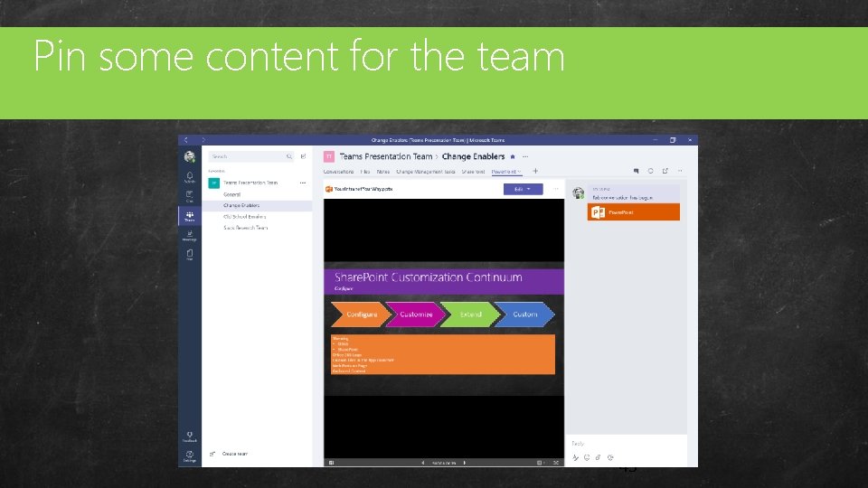Click the pop-out open in new window icon
Viewport: 868px width, 488px height.
[x=665, y=171]
